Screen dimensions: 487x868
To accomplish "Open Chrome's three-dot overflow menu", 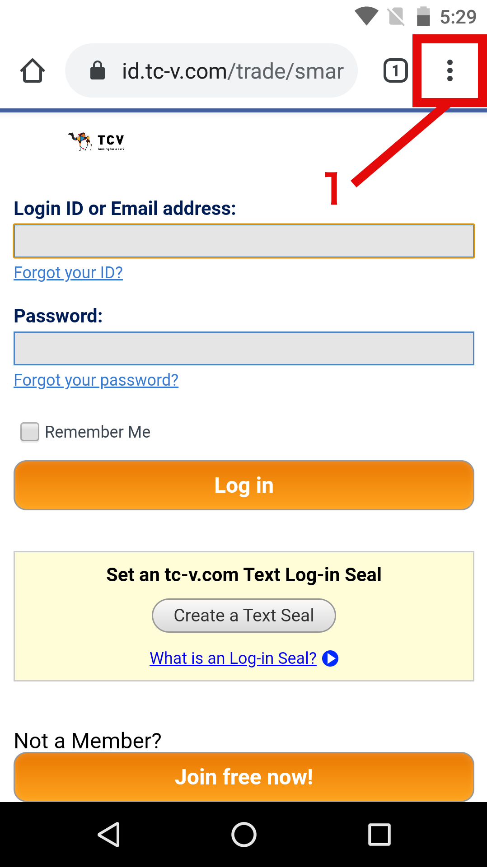I will coord(450,71).
